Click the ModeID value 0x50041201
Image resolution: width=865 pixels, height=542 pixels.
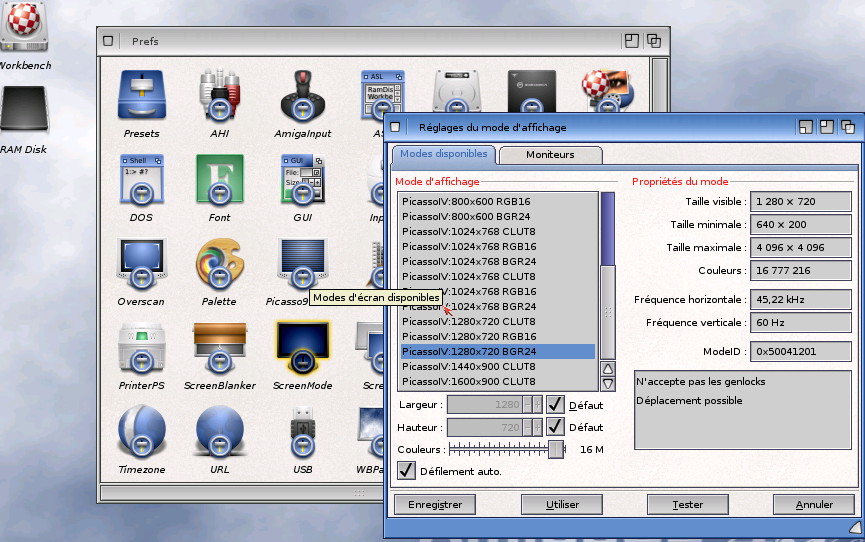pyautogui.click(x=800, y=351)
